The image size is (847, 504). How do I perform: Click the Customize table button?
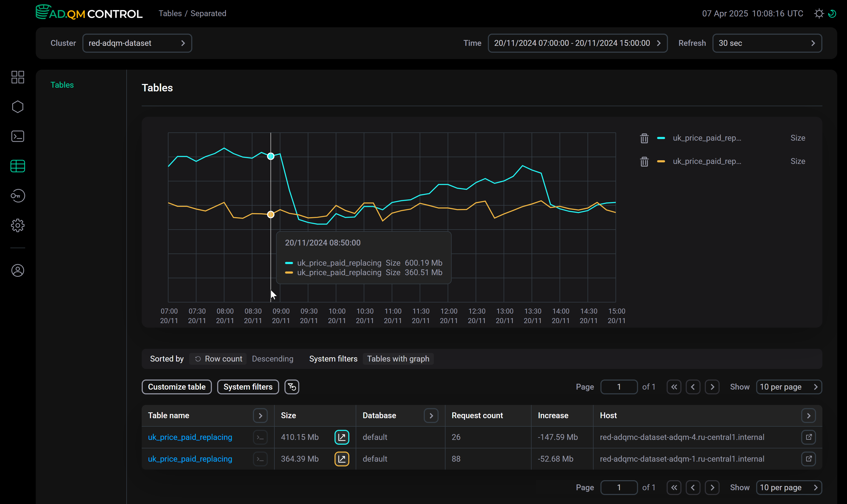(x=177, y=387)
